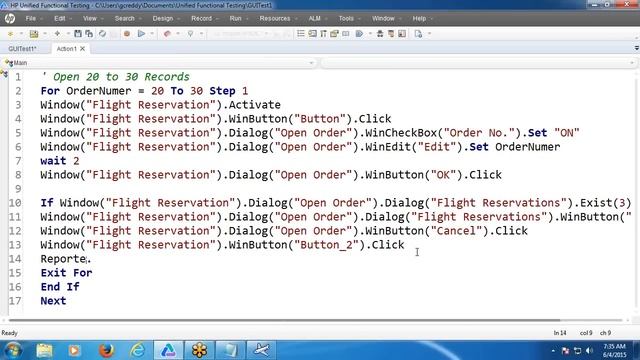The width and height of the screenshot is (640, 360).
Task: Launch Firefox from the taskbar
Action: click(x=106, y=350)
